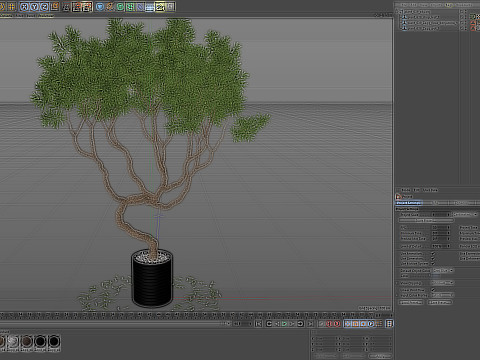The image size is (480, 360).
Task: Open the deformer objects icon
Action: click(x=140, y=7)
